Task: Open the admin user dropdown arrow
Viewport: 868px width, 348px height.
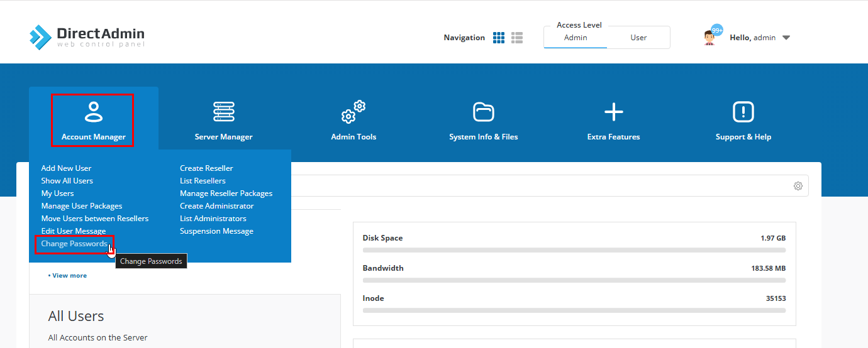Action: (x=786, y=38)
